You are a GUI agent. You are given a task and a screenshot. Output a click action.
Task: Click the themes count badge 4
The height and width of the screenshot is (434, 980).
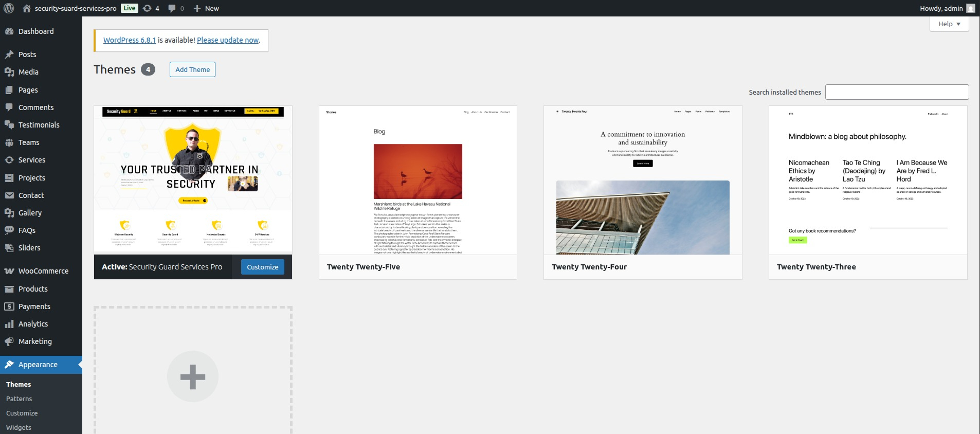(148, 69)
